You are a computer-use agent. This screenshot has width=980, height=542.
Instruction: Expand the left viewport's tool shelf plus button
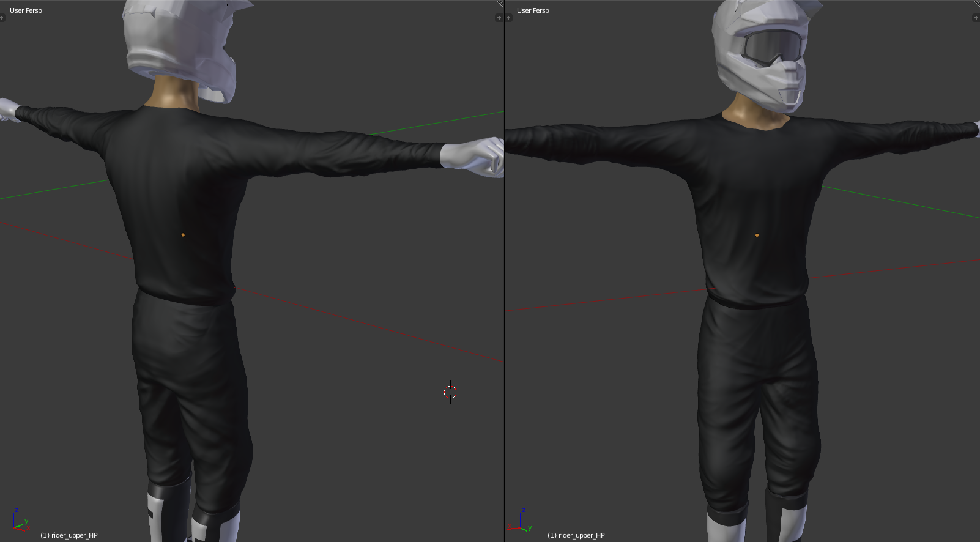(2, 18)
